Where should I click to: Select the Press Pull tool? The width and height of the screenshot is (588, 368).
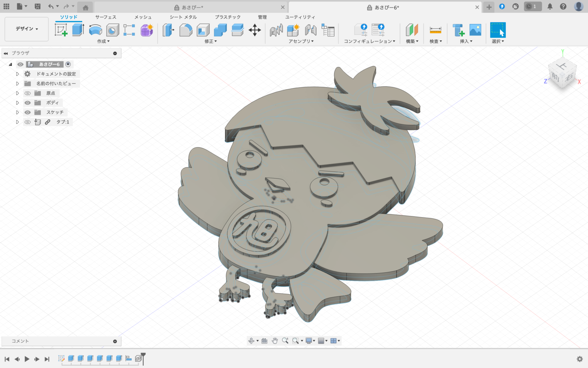168,30
